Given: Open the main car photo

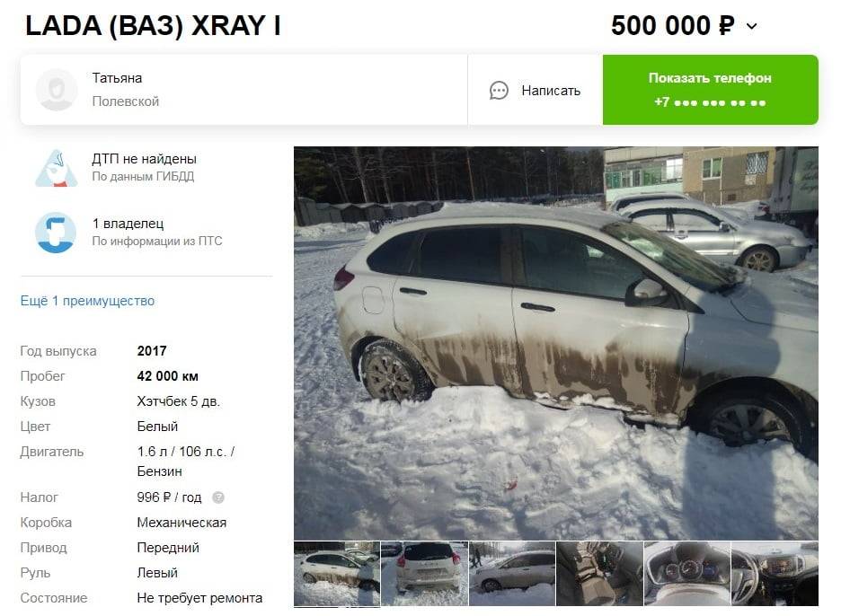Looking at the screenshot, I should 555,343.
